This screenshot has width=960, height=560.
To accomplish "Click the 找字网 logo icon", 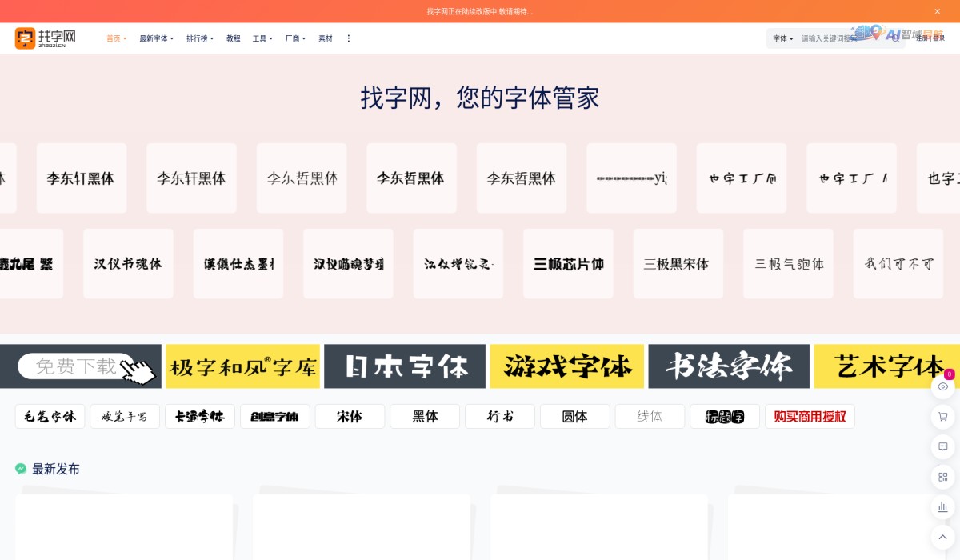I will (25, 38).
